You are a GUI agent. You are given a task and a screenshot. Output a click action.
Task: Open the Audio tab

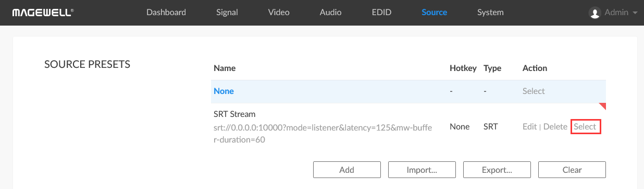[331, 13]
